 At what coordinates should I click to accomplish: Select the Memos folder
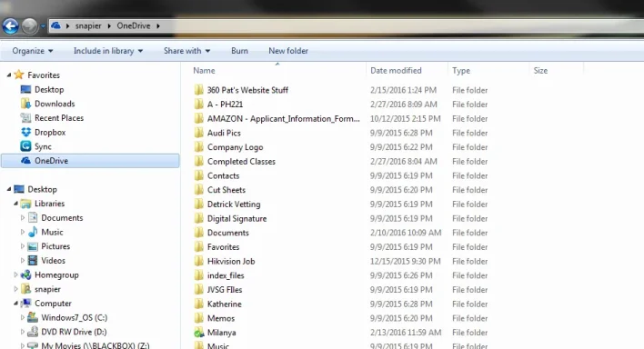(221, 318)
